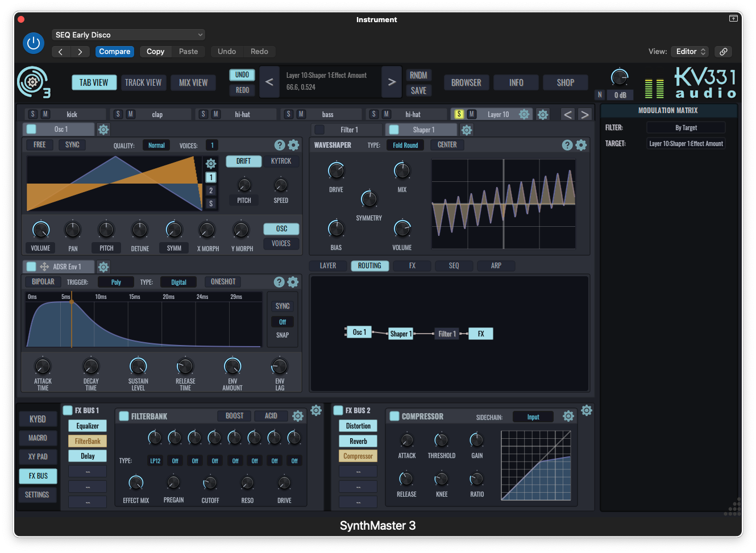Select the ARP tab
The height and width of the screenshot is (553, 756).
coord(496,265)
